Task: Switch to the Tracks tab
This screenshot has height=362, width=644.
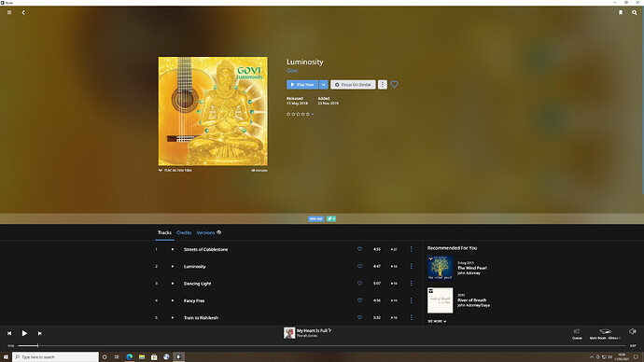Action: (x=164, y=232)
